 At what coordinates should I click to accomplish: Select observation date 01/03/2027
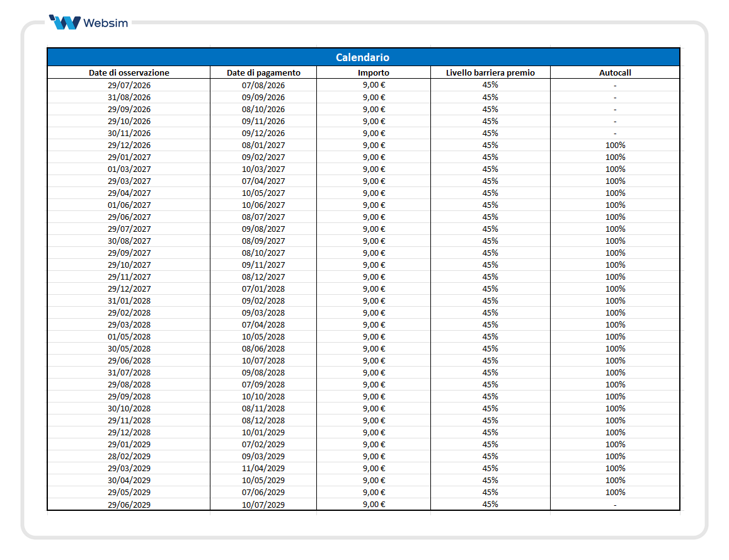[x=129, y=169]
